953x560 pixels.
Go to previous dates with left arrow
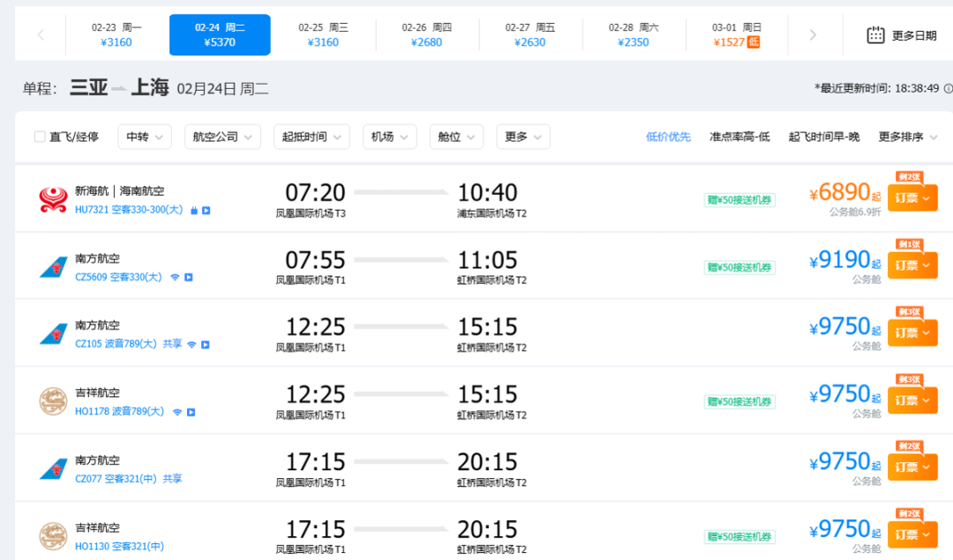point(41,35)
